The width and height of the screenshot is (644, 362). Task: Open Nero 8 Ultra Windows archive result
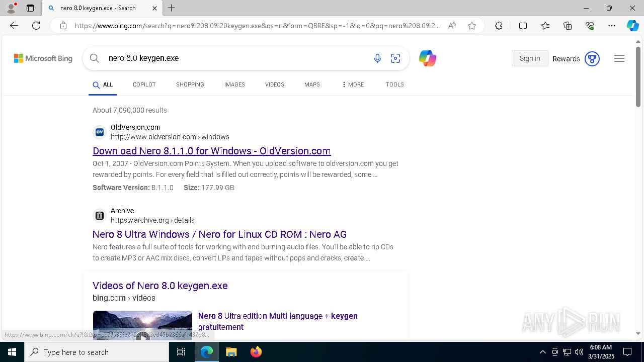[x=219, y=234]
